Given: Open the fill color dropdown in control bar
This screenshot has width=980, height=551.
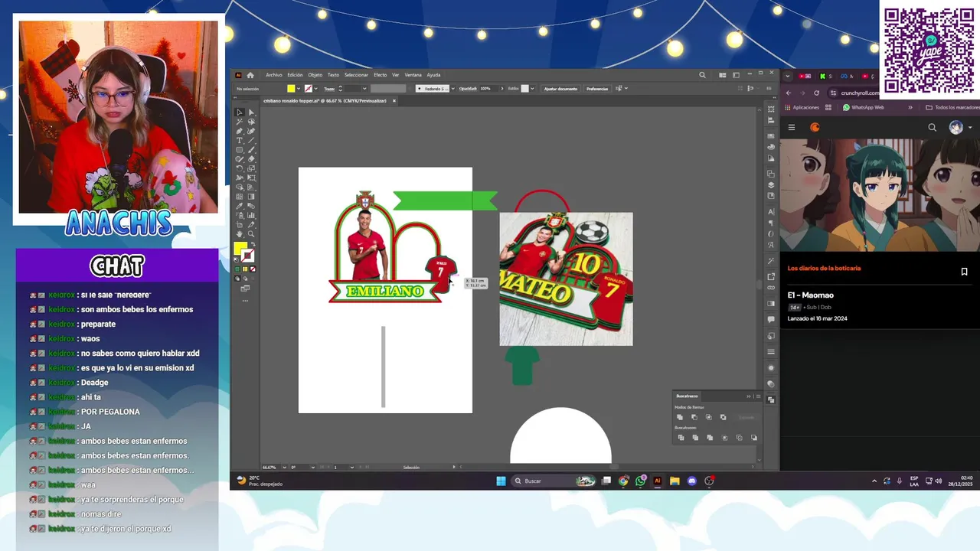Looking at the screenshot, I should (x=299, y=88).
